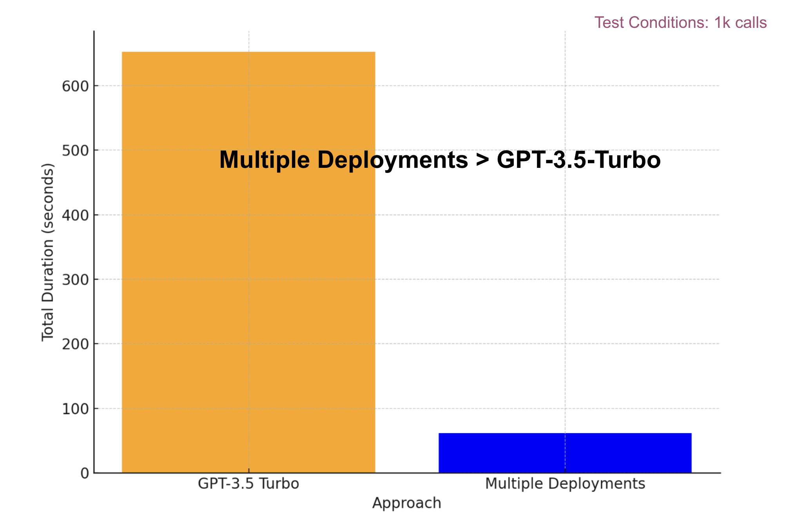Click the word 'GPT-3.5-Turbo' in the headline

coord(579,160)
